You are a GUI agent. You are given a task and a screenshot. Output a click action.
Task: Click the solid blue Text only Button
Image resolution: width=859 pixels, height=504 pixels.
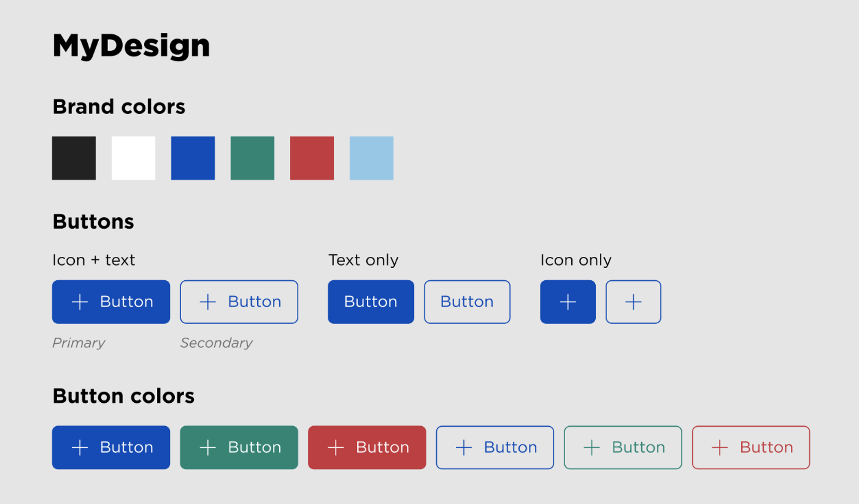click(371, 302)
